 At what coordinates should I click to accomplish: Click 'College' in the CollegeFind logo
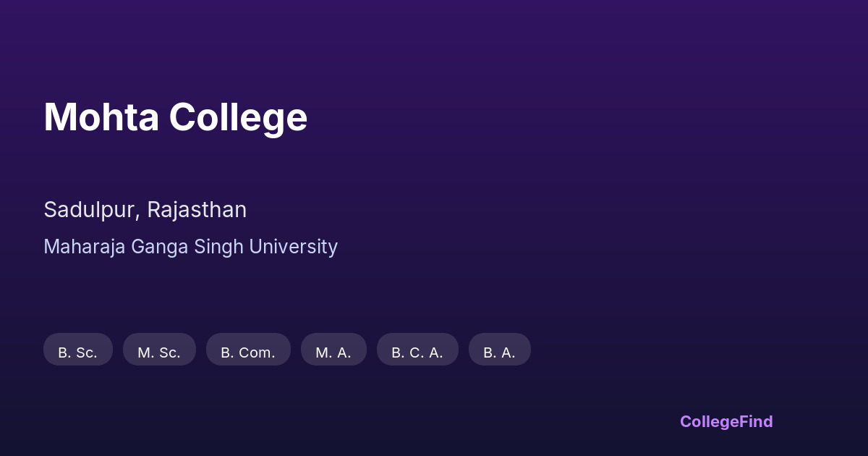pyautogui.click(x=708, y=421)
